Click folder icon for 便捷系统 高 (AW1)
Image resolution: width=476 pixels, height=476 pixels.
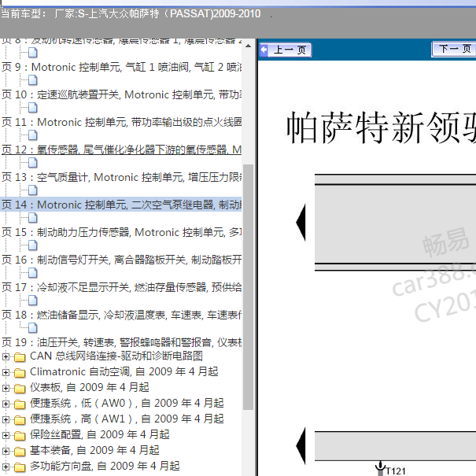[x=20, y=420]
